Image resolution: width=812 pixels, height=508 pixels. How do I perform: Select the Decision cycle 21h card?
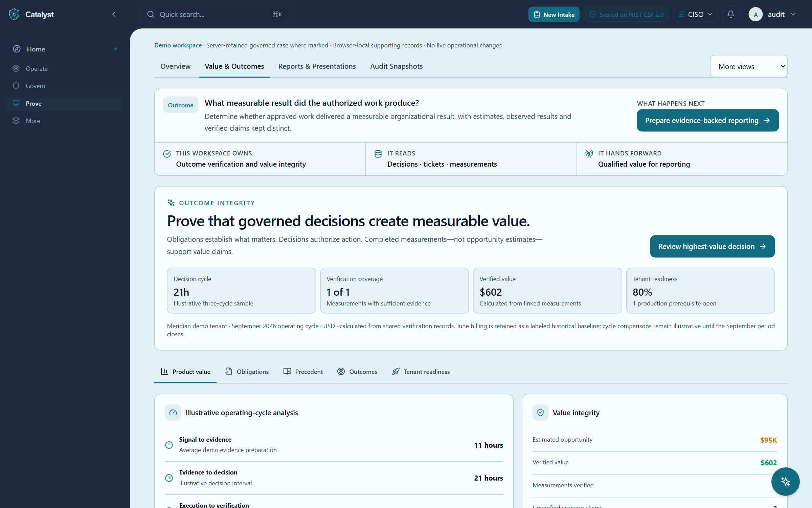[x=241, y=291]
